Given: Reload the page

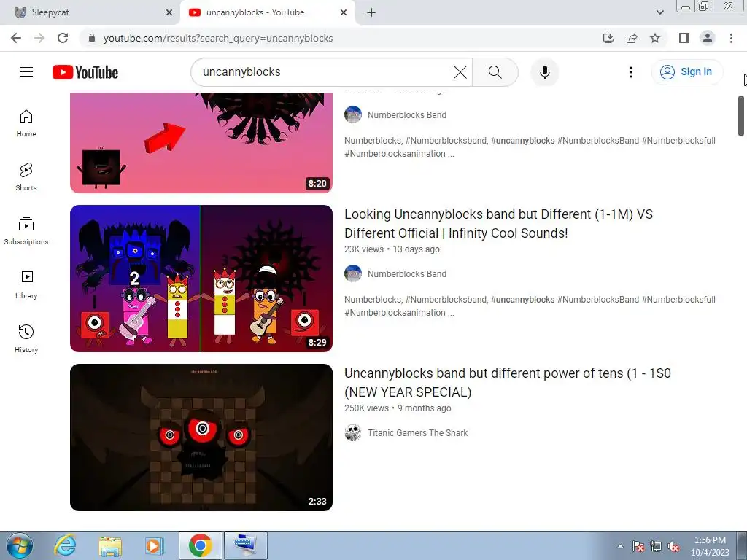Looking at the screenshot, I should pos(63,38).
